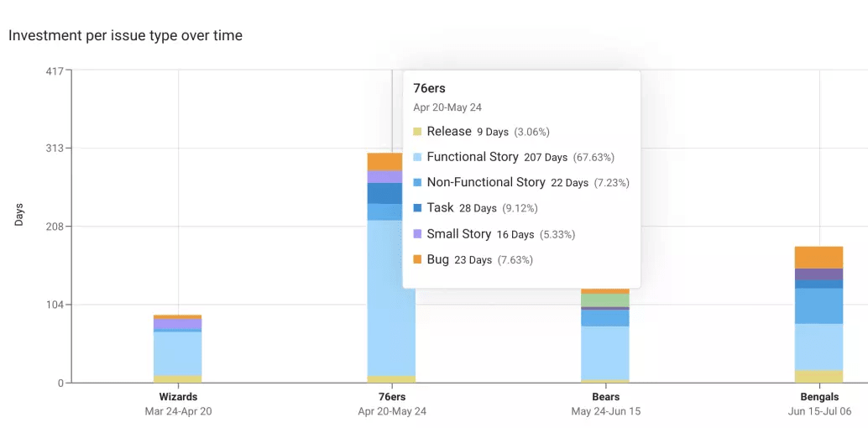The height and width of the screenshot is (428, 868).
Task: Click the chart title Investment per issue type
Action: [x=125, y=35]
